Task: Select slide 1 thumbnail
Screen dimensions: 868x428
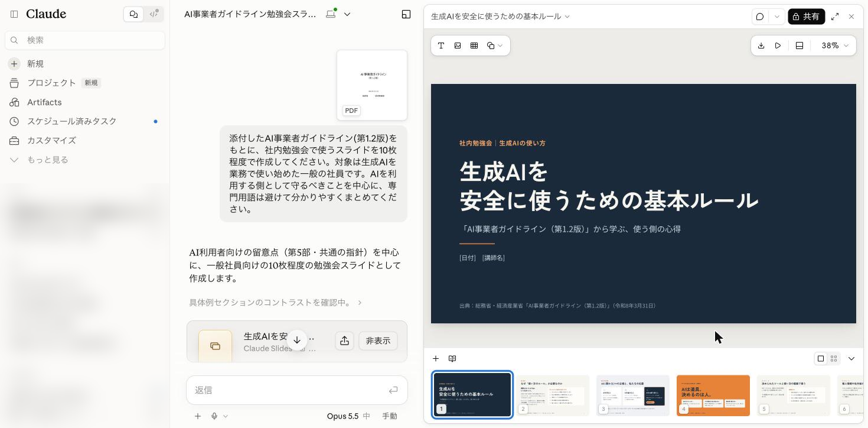Action: coord(472,395)
